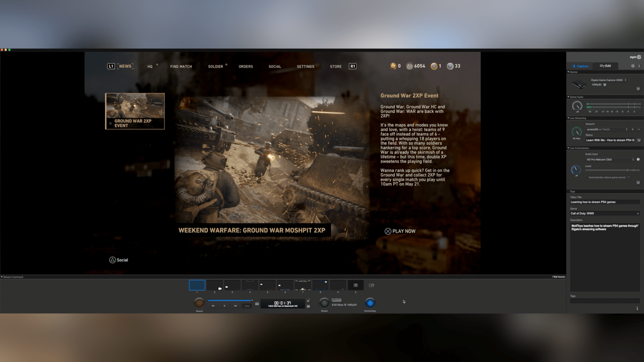Add a streaming account with plus button
Image resolution: width=644 pixels, height=362 pixels.
[633, 129]
